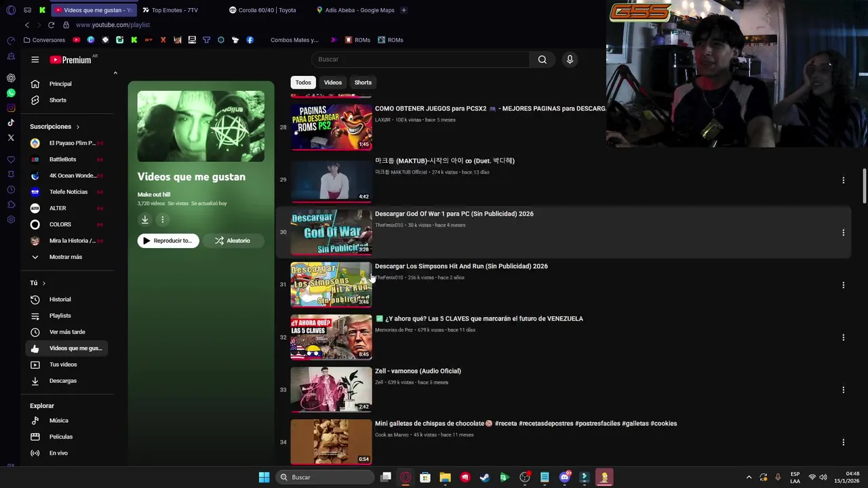Click the Facebook bookmark icon

[250, 40]
